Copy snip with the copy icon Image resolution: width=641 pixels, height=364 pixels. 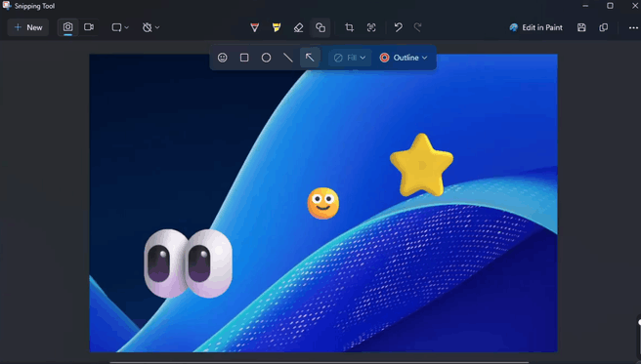[x=604, y=27]
